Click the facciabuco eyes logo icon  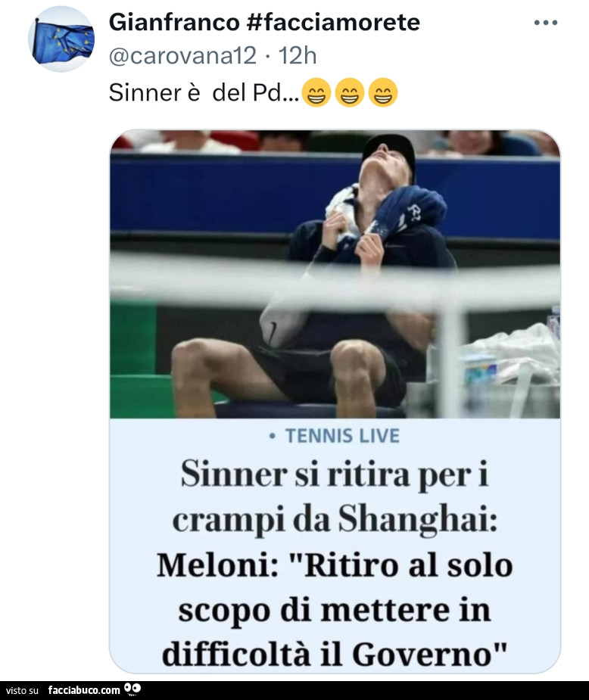click(x=132, y=689)
